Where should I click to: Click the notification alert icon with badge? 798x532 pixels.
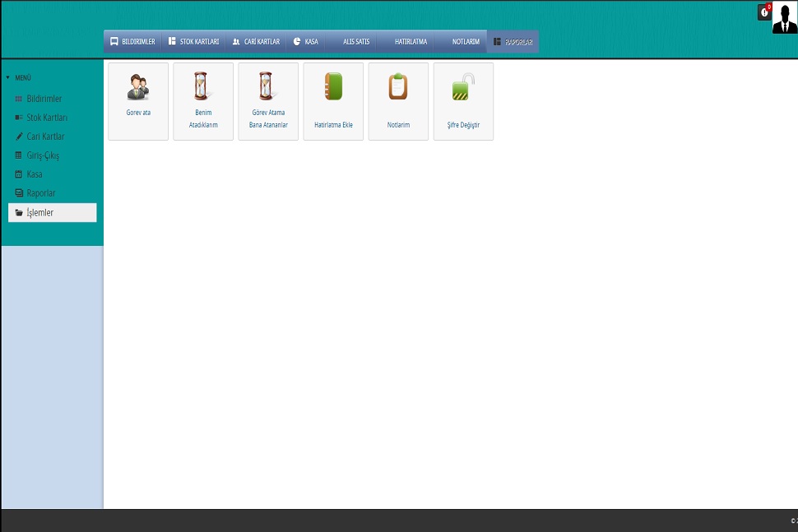click(x=764, y=12)
